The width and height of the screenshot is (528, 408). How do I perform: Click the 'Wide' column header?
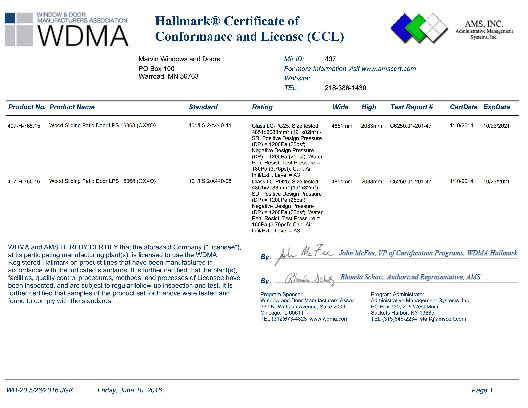(340, 107)
